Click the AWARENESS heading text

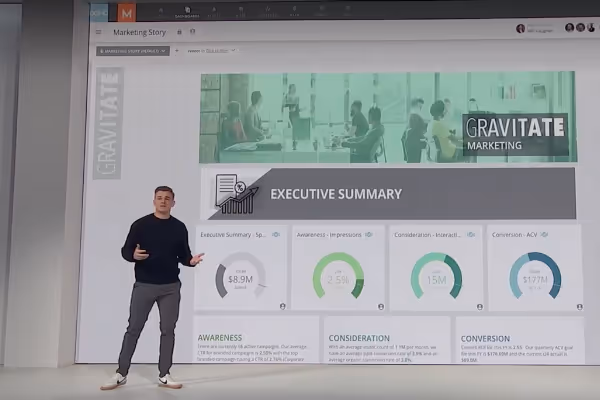tap(220, 338)
